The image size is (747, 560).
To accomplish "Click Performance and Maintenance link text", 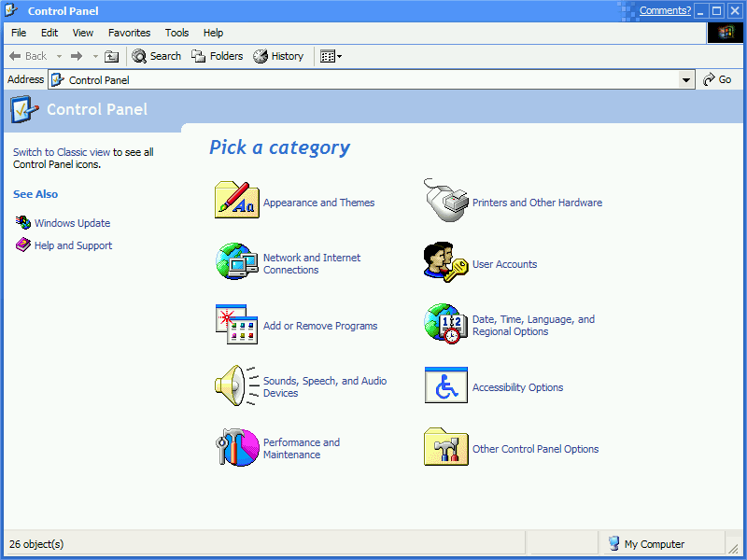I will point(302,448).
